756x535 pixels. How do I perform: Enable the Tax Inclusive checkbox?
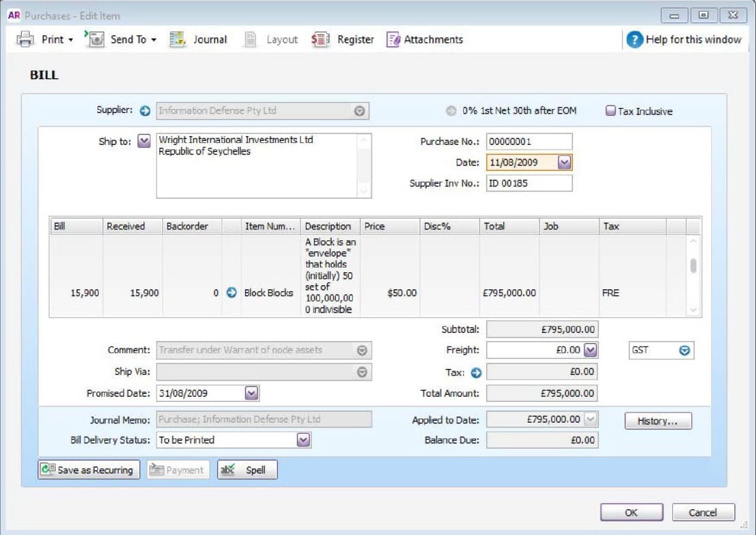(610, 111)
